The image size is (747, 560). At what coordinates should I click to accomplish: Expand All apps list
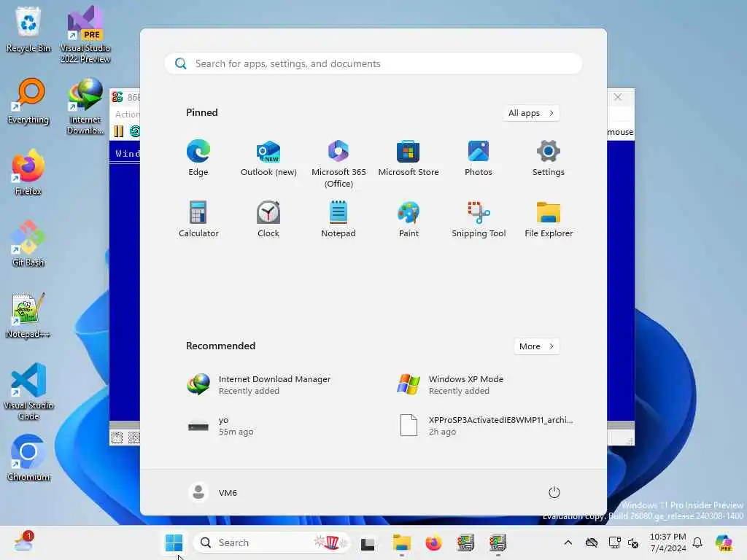(531, 113)
